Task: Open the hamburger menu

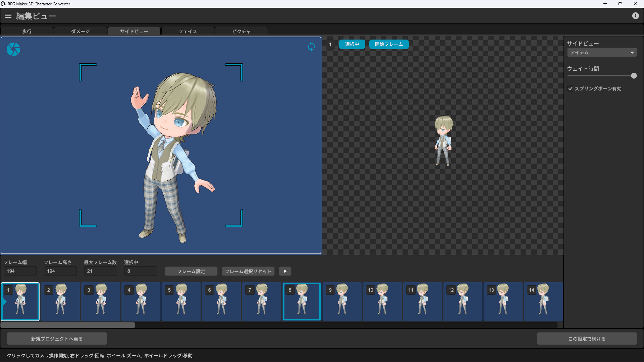Action: (x=8, y=16)
